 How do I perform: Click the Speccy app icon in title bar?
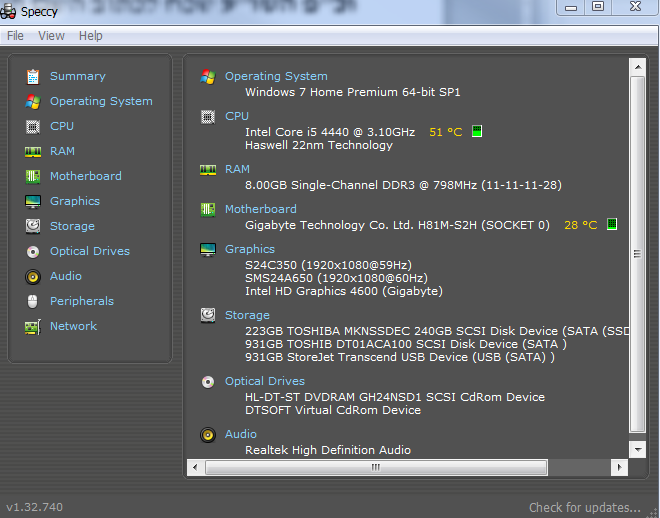8,11
